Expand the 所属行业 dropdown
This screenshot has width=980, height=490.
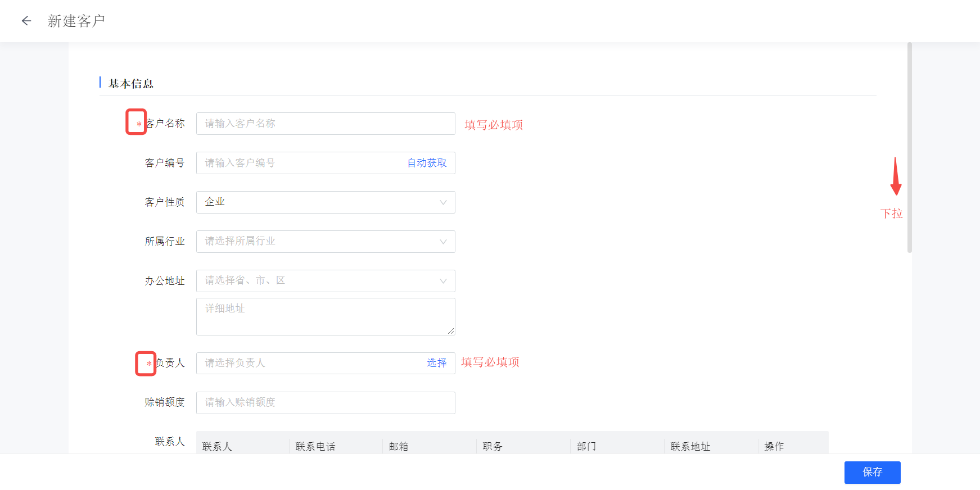click(326, 242)
